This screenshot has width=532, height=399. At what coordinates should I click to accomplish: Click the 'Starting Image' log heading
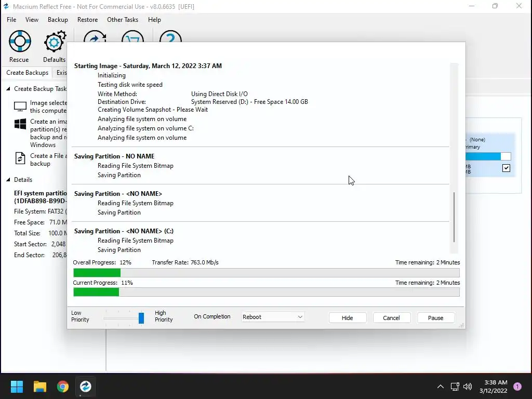point(148,66)
